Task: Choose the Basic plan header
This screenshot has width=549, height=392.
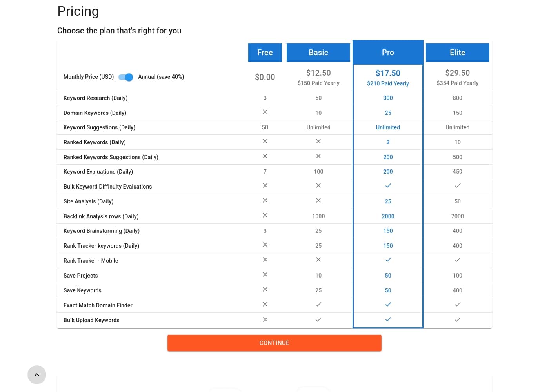Action: pyautogui.click(x=318, y=53)
